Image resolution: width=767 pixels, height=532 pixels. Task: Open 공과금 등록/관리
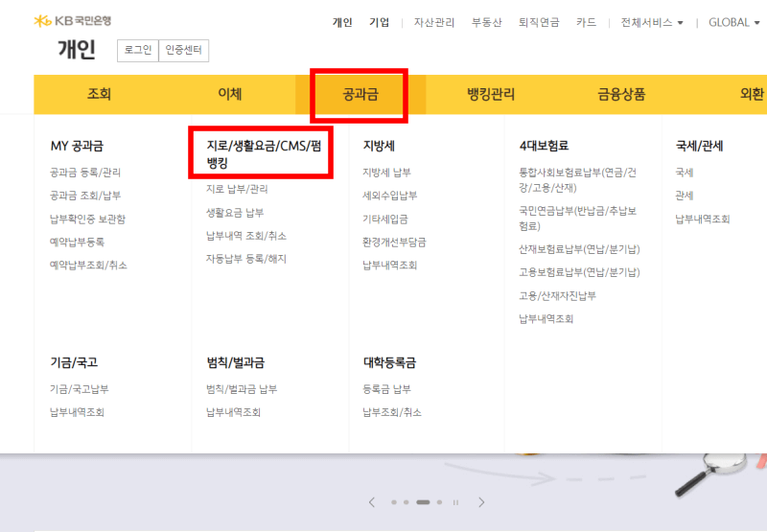(85, 173)
